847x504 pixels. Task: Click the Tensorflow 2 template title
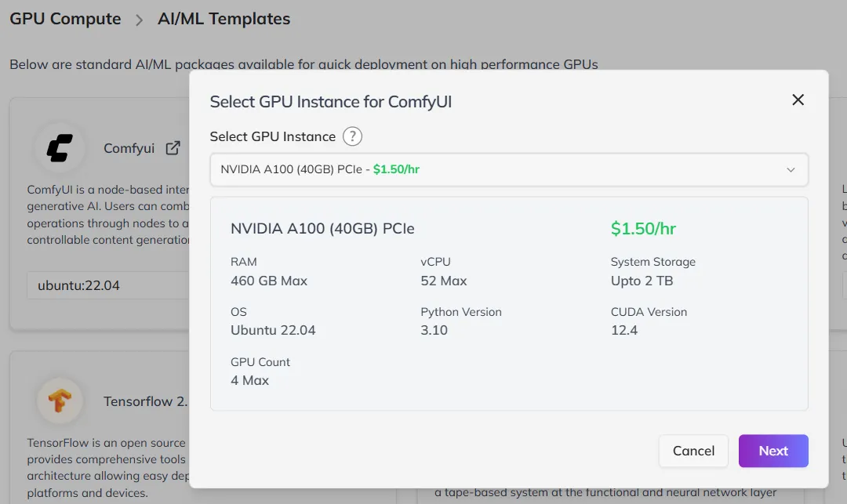(146, 401)
